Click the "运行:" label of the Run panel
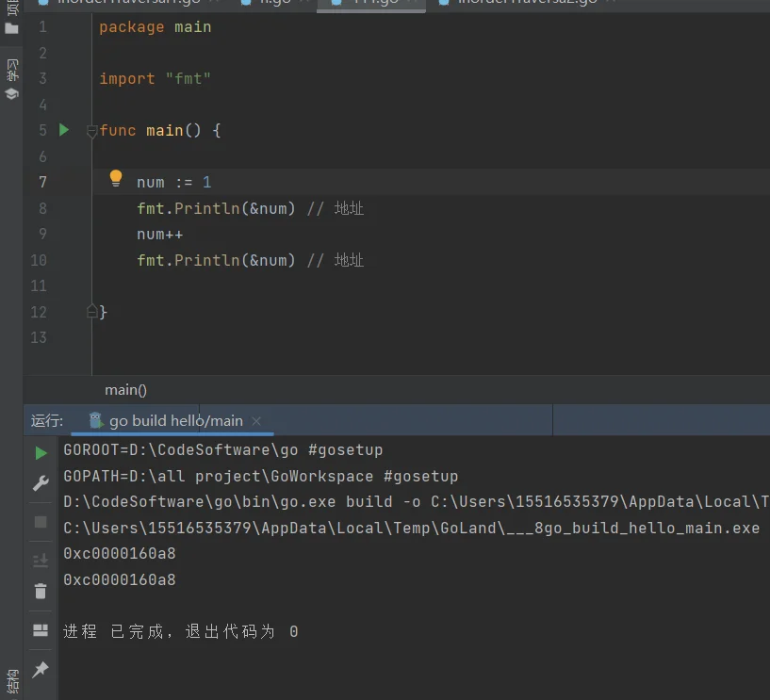770x700 pixels. (x=47, y=421)
